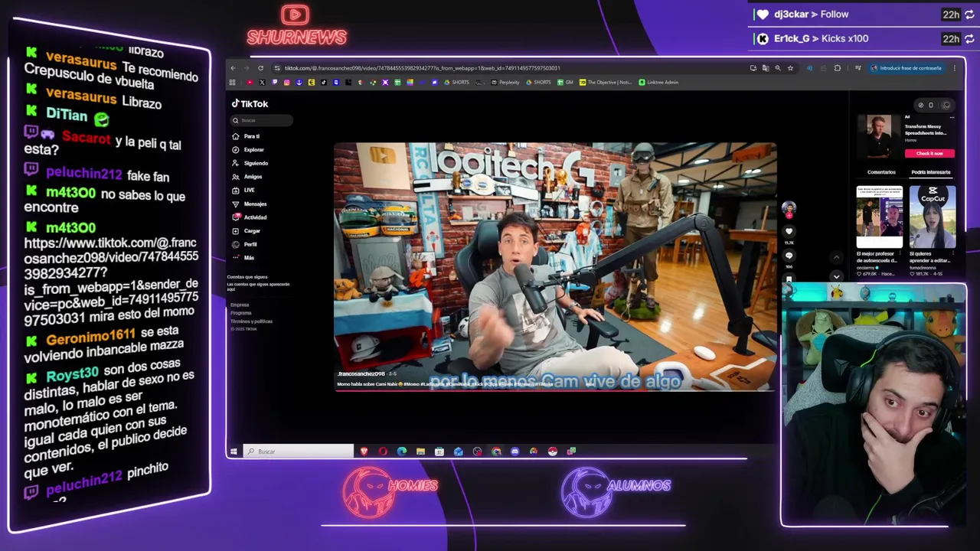The width and height of the screenshot is (980, 551).
Task: Open Amigos in the TikTok sidebar
Action: click(x=247, y=177)
